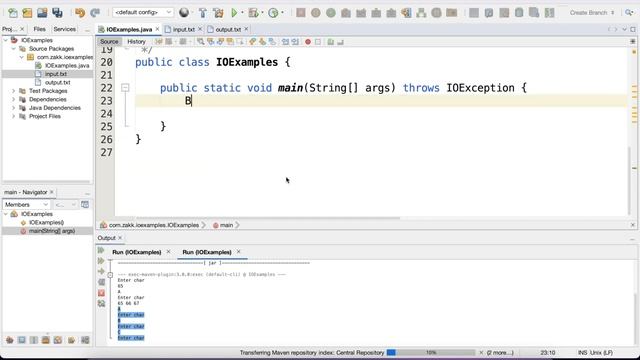
Task: Open the input.txt editor tab
Action: (183, 29)
